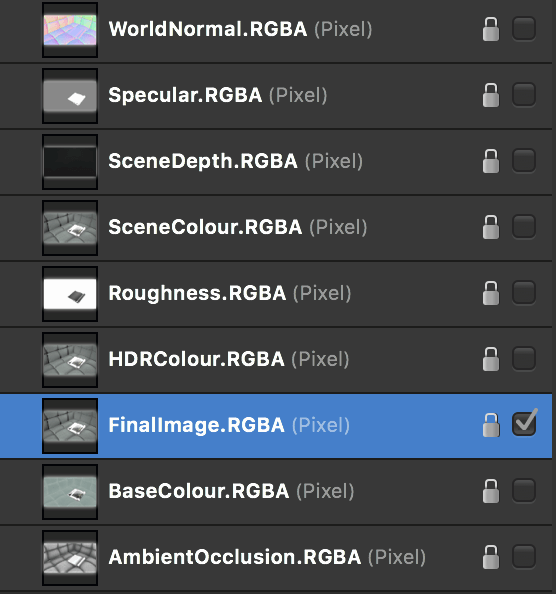Click the lock icon on AmbientOcclusion.RGBA layer

[491, 557]
